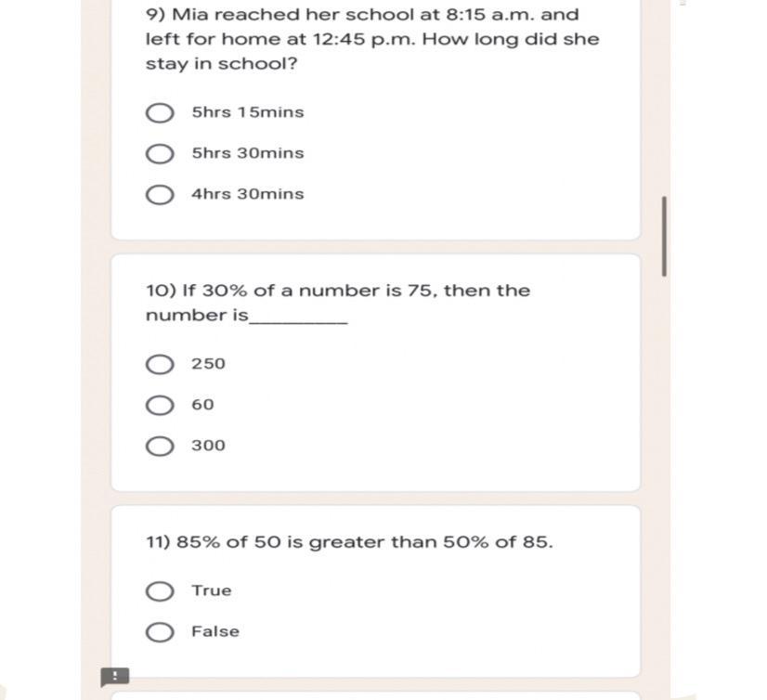Select the True radio button
The width and height of the screenshot is (767, 700).
(x=160, y=591)
